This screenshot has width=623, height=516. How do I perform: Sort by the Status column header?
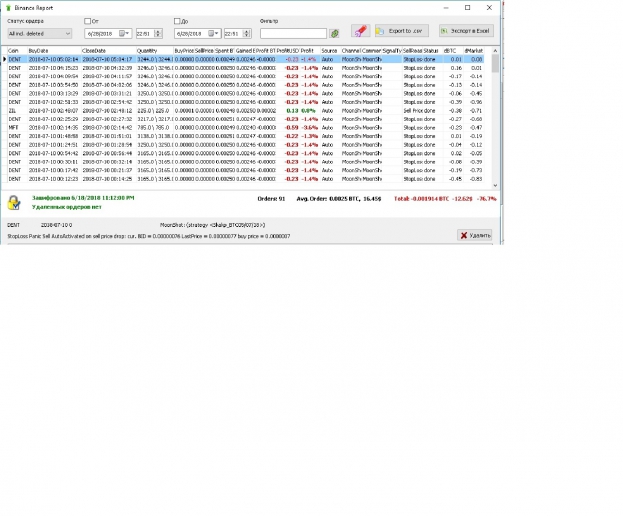(x=432, y=51)
